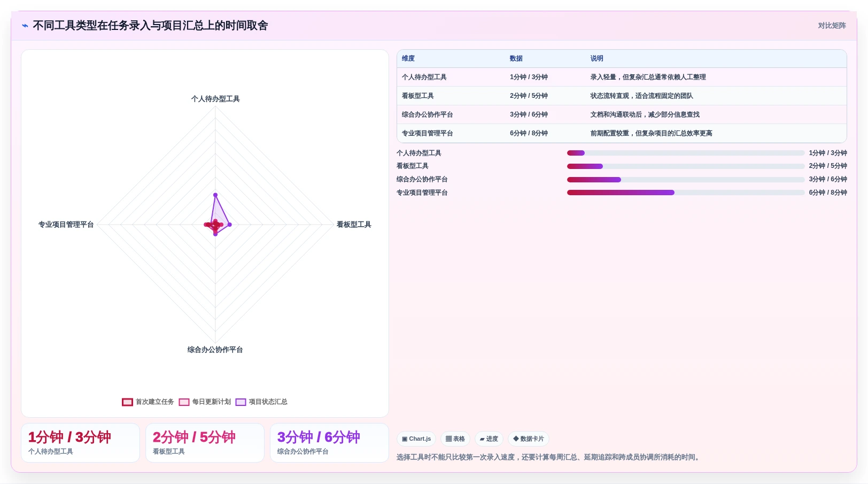868x484 pixels.
Task: Click the 进度 tag chip
Action: click(x=489, y=439)
